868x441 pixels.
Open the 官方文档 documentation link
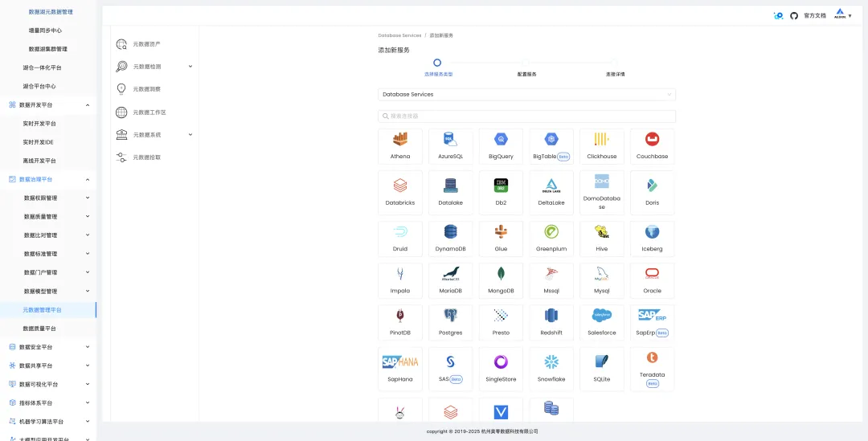pyautogui.click(x=815, y=16)
